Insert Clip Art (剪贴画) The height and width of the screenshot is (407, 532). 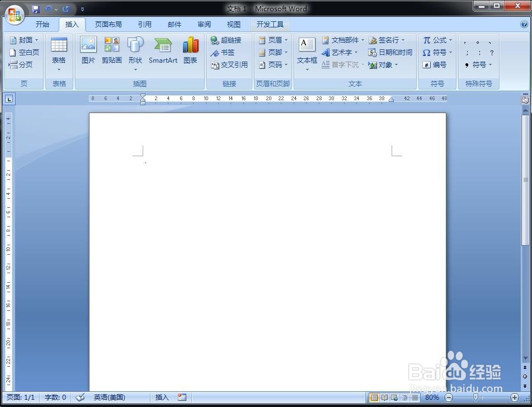click(111, 50)
